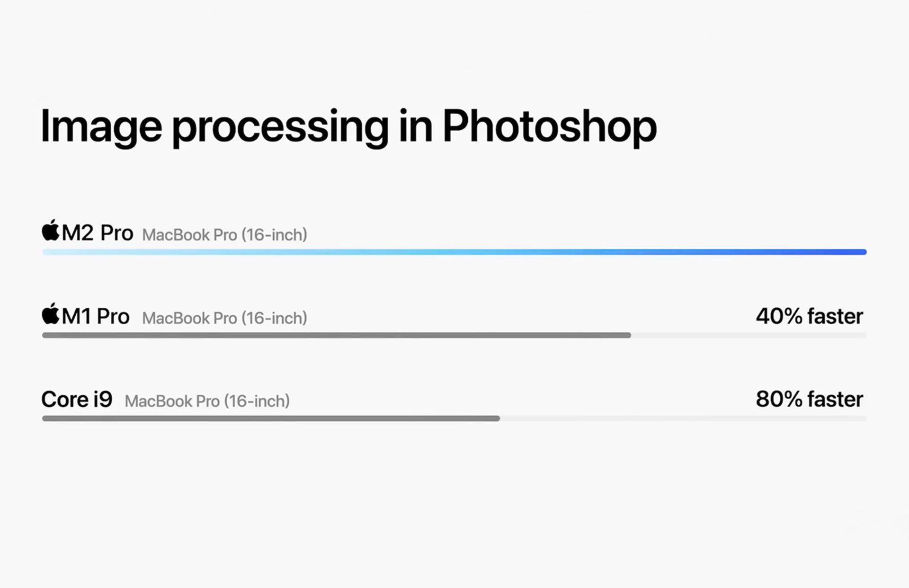Click the word "in" in the title
The width and height of the screenshot is (909, 588).
pos(415,127)
